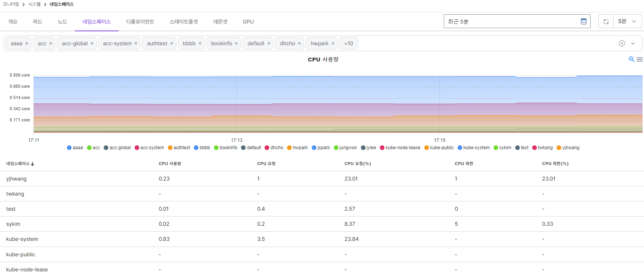Sort by 네임스페이스 column arrow
Viewport: 644px width, 276px height.
[32, 164]
